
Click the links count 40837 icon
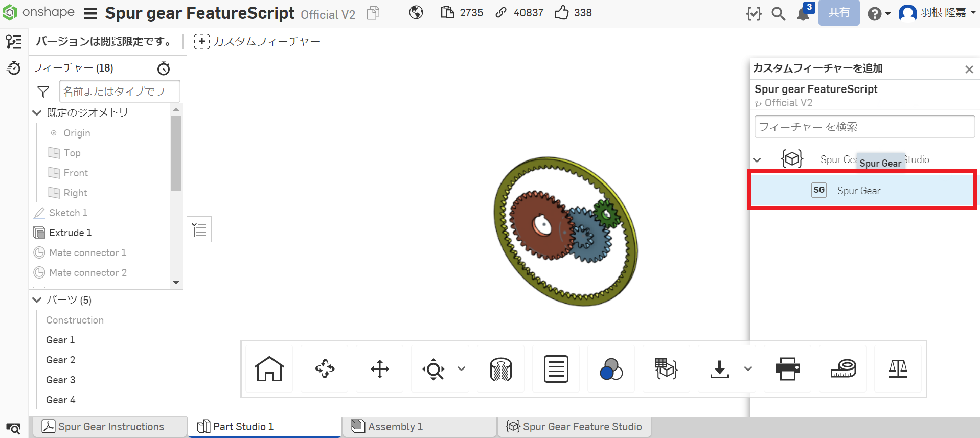pyautogui.click(x=501, y=12)
